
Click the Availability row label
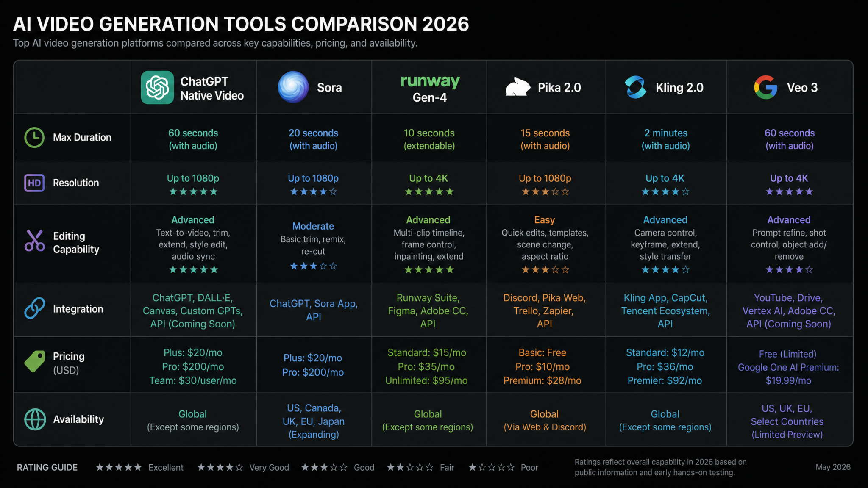[78, 419]
